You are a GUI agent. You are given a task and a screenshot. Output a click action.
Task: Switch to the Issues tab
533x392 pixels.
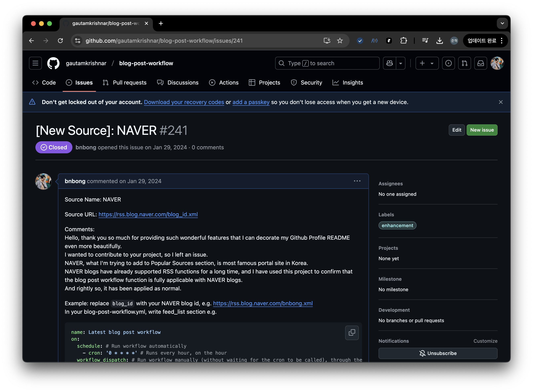79,83
